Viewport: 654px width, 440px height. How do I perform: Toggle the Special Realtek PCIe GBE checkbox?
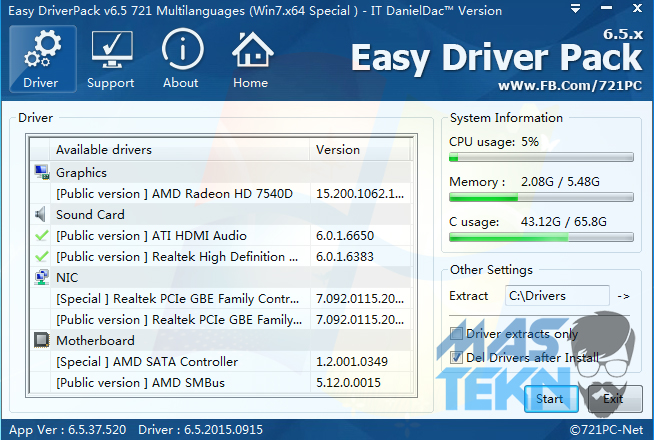[41, 299]
